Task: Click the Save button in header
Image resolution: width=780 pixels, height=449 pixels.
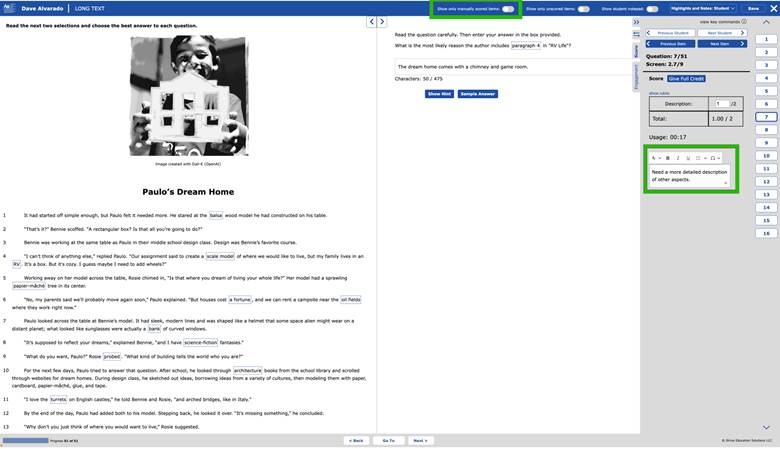Action: [x=753, y=8]
